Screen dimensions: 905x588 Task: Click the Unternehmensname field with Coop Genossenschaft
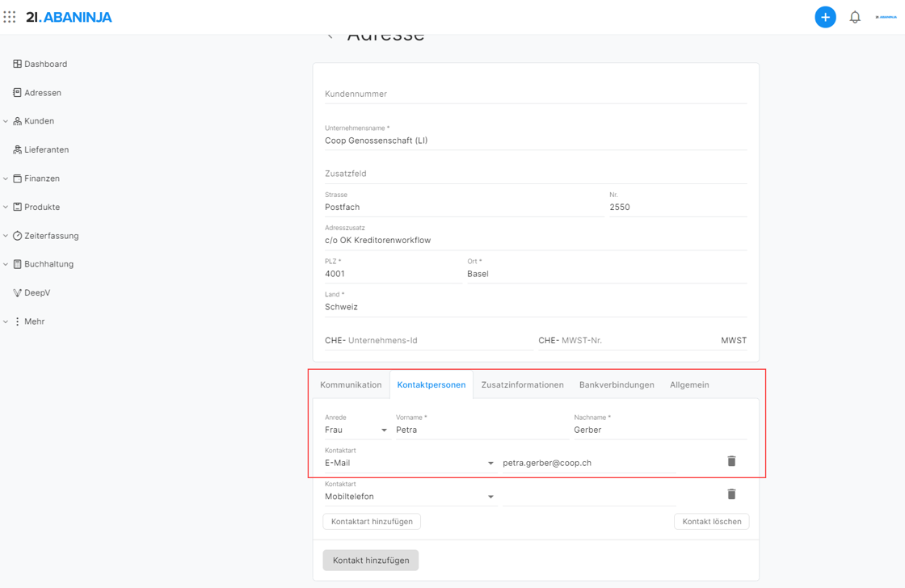(536, 141)
